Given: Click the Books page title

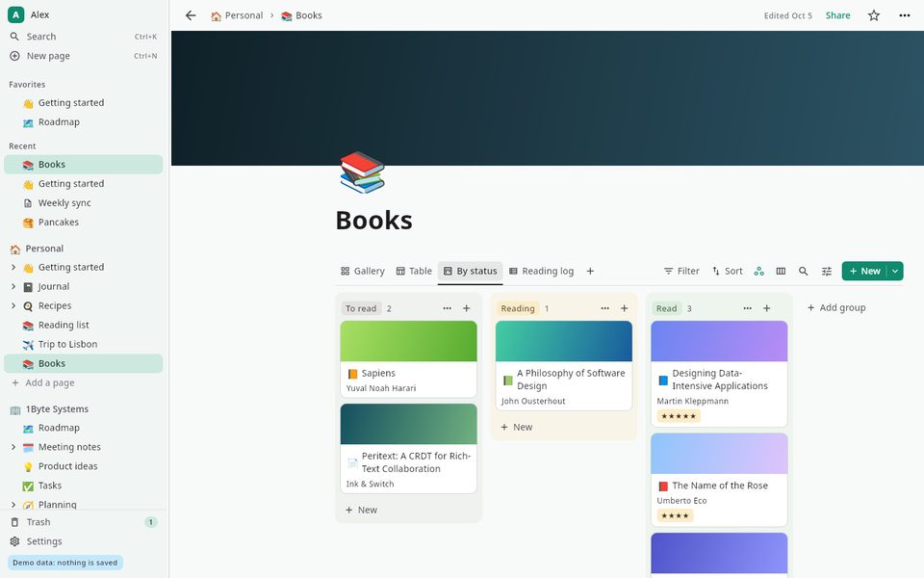Looking at the screenshot, I should coord(373,221).
